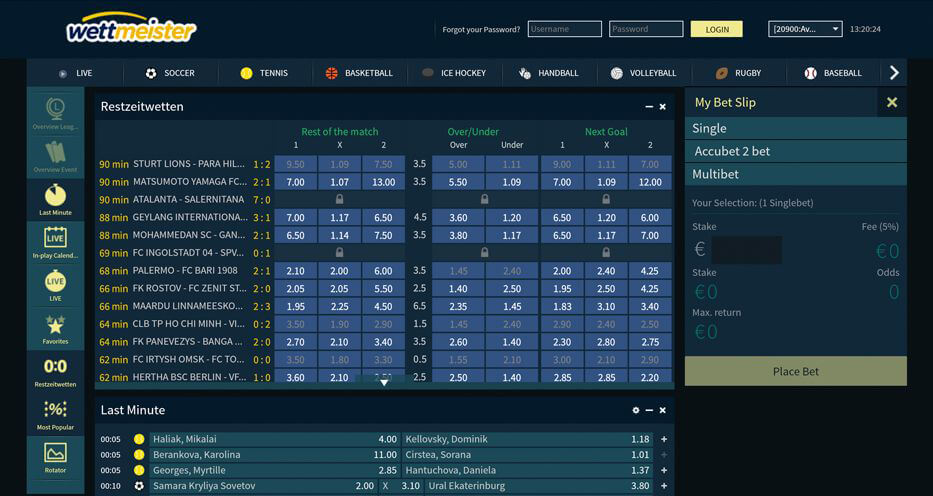The width and height of the screenshot is (933, 496).
Task: Add Samara Kryliya Sovetov match plus icon
Action: click(x=664, y=486)
